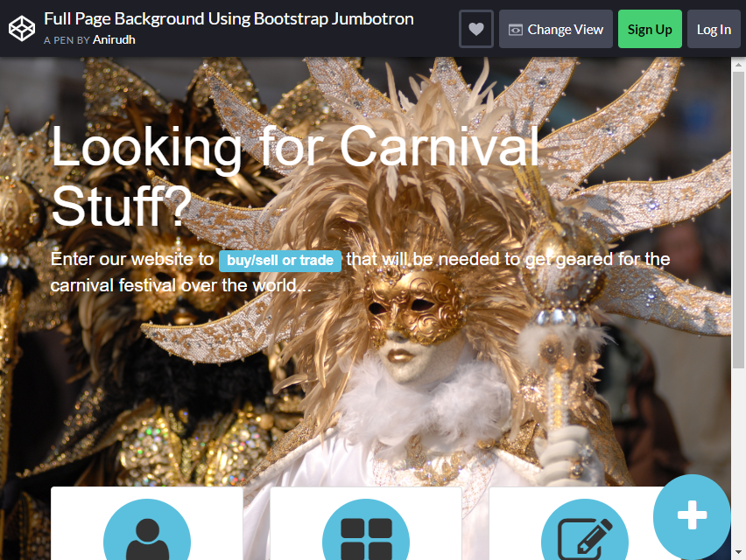746x560 pixels.
Task: Click the heart icon to love this pen
Action: (476, 29)
